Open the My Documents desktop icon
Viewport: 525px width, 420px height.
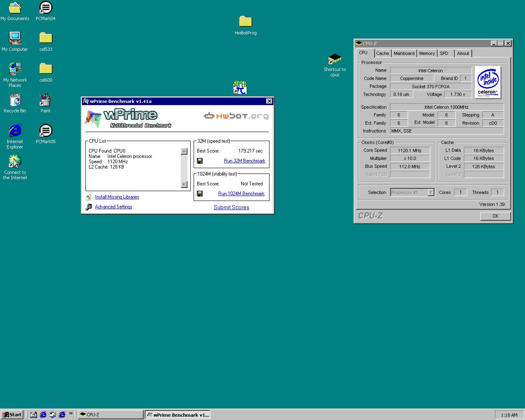coord(15,11)
